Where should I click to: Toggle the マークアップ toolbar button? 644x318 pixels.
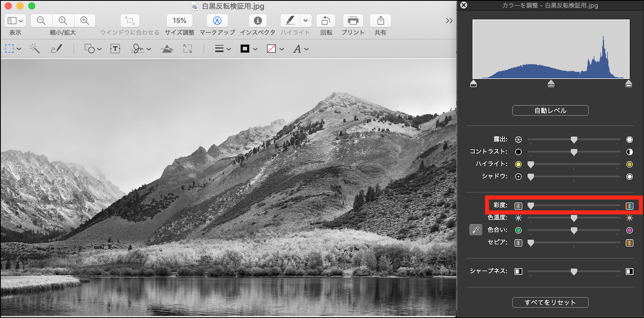pyautogui.click(x=217, y=21)
